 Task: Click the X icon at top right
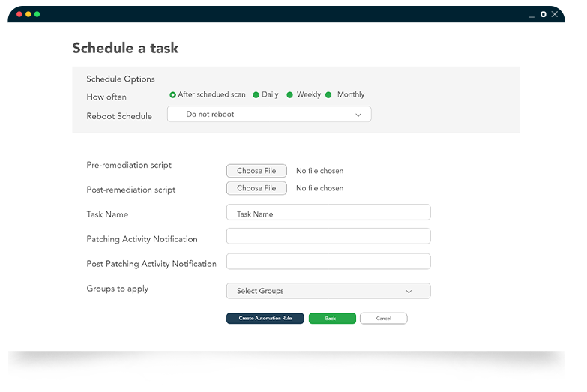pyautogui.click(x=555, y=14)
